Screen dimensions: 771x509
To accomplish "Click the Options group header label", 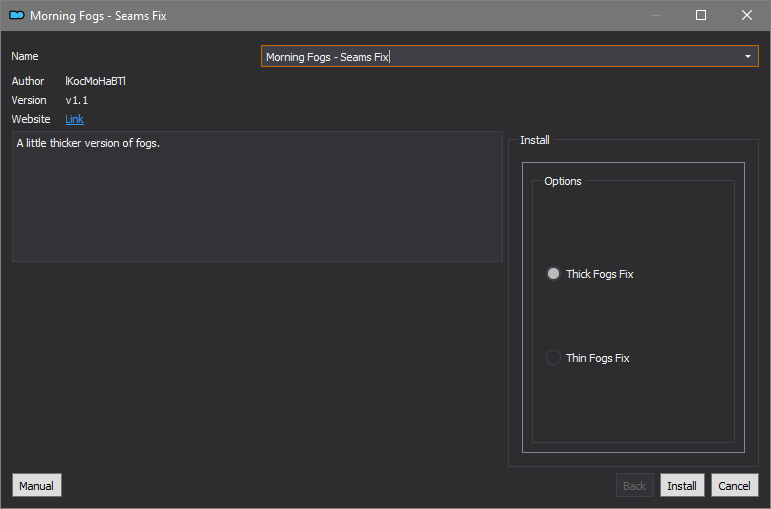I will [x=563, y=181].
